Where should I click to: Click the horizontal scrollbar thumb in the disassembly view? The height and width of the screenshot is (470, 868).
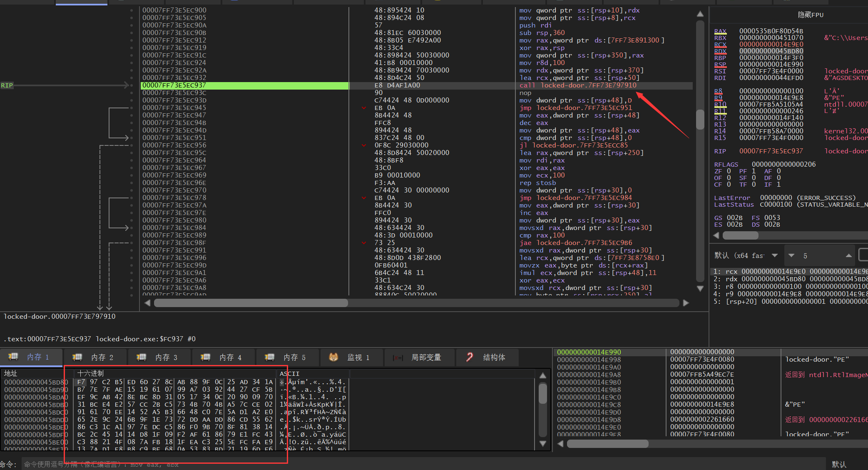pos(251,303)
